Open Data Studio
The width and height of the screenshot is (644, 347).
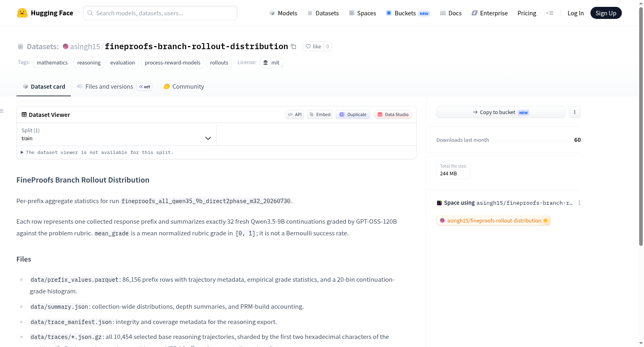click(x=393, y=114)
